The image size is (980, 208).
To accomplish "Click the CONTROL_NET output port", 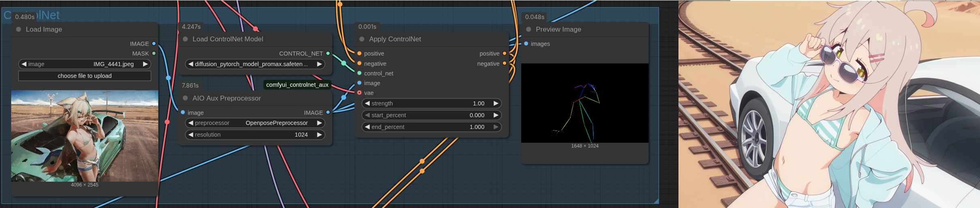I will click(x=328, y=54).
